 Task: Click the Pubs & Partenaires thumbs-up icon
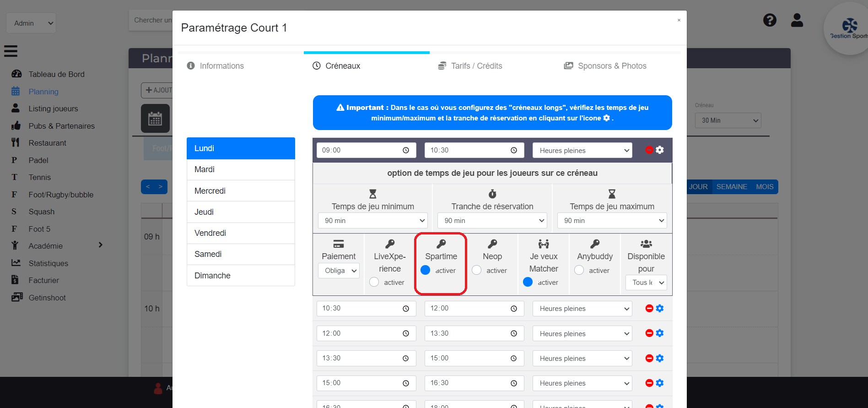coord(16,125)
